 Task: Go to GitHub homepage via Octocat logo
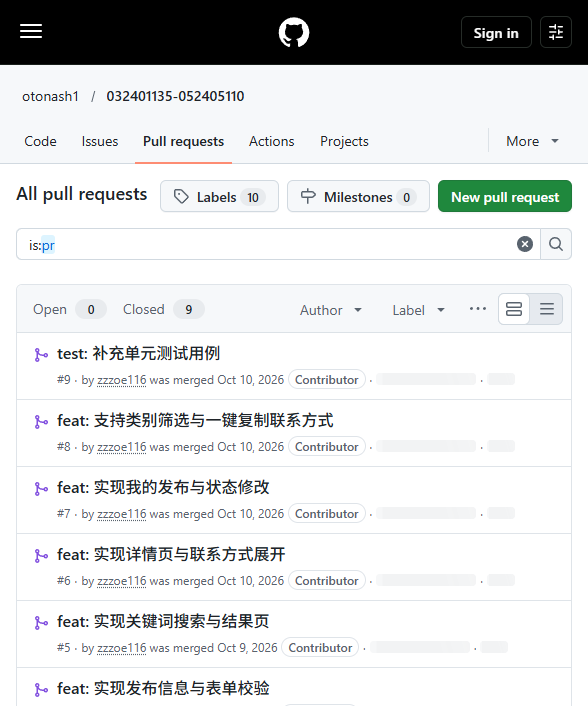[294, 32]
